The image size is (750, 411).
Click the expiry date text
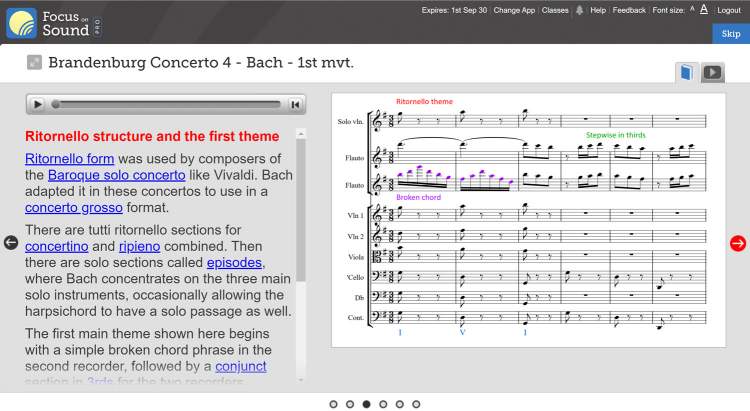[x=454, y=10]
